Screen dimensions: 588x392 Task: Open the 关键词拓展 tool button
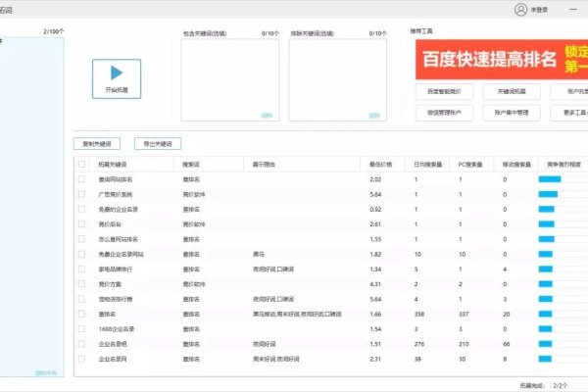[512, 91]
